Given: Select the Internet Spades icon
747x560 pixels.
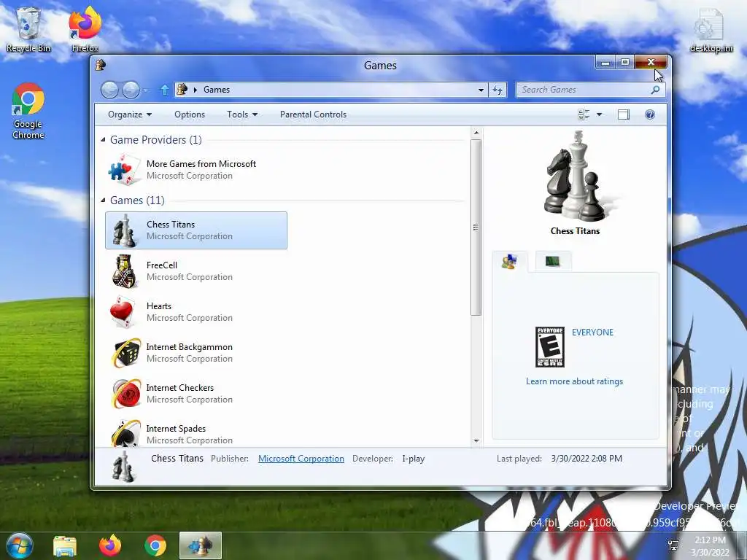Looking at the screenshot, I should (125, 433).
